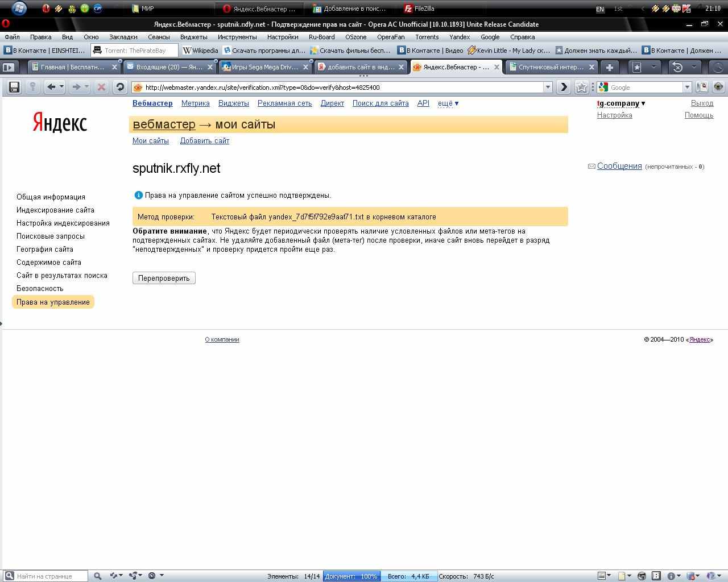Screen dimensions: 728x582
Task: Click the Windows Start orb
Action: click(19, 8)
